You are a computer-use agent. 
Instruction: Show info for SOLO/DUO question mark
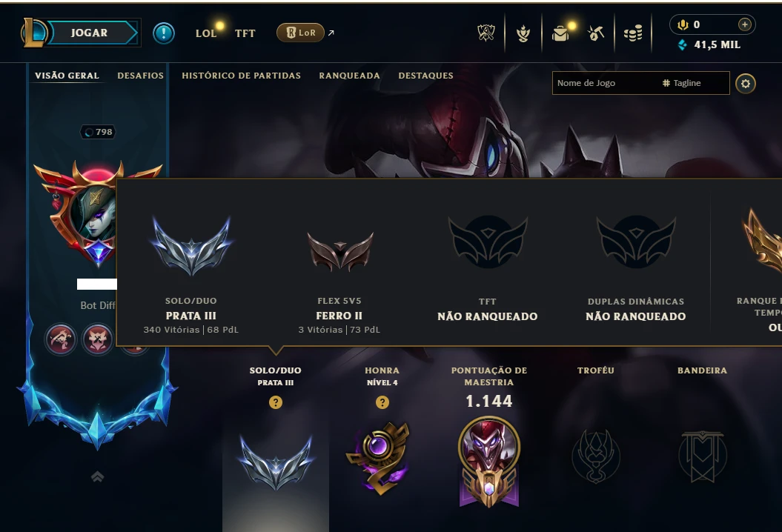[276, 402]
